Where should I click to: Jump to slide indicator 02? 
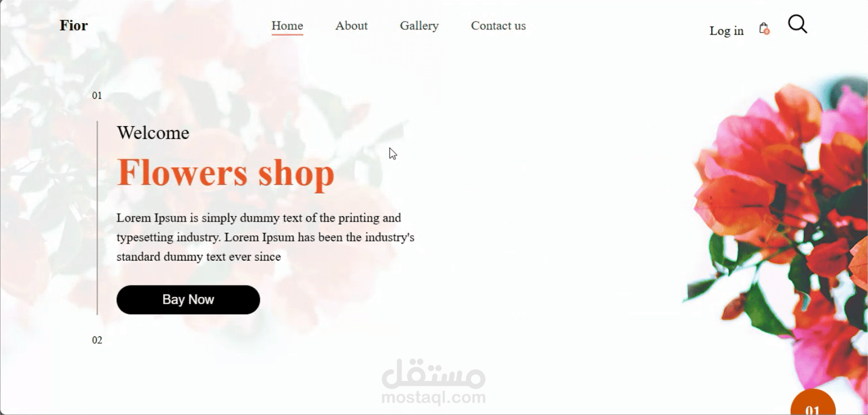point(97,340)
